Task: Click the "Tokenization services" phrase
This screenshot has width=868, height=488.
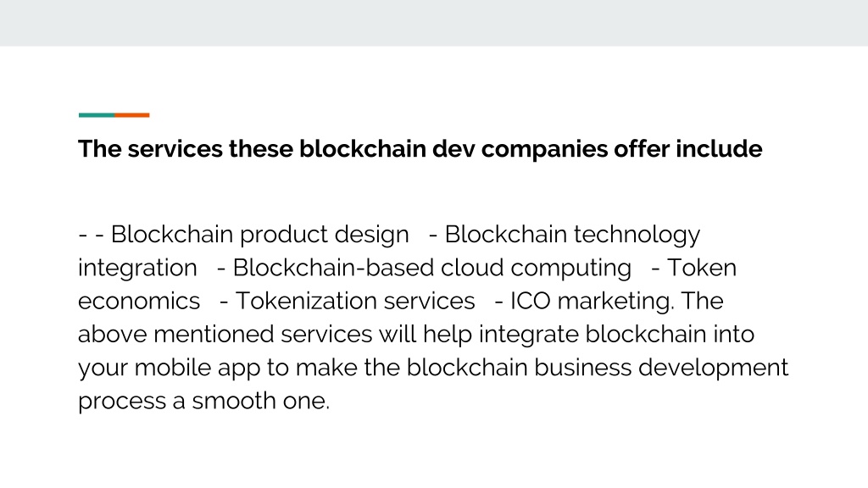Action: click(x=355, y=301)
